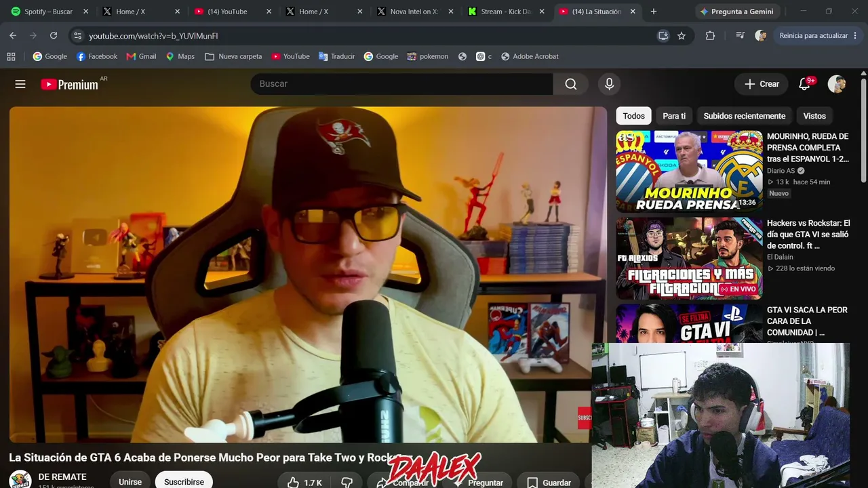The image size is (868, 488).
Task: Select the Vistos filter chip
Action: coord(814,116)
